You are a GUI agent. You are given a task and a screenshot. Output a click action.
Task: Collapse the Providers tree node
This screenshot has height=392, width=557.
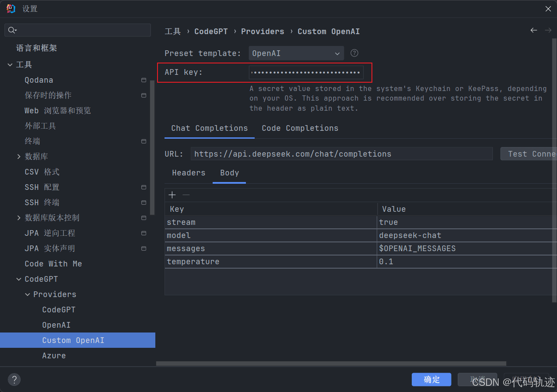tap(28, 294)
